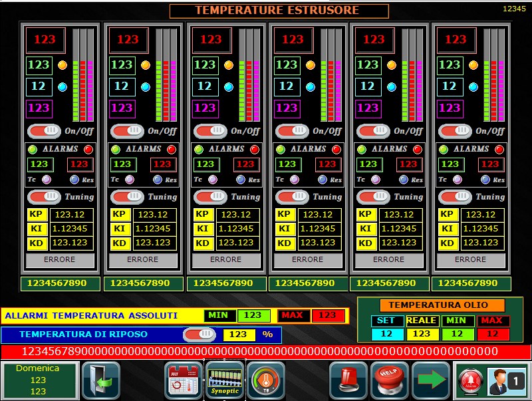Toggle Tuning switch of third zone
Viewport: 532px width, 401px height.
tap(209, 197)
